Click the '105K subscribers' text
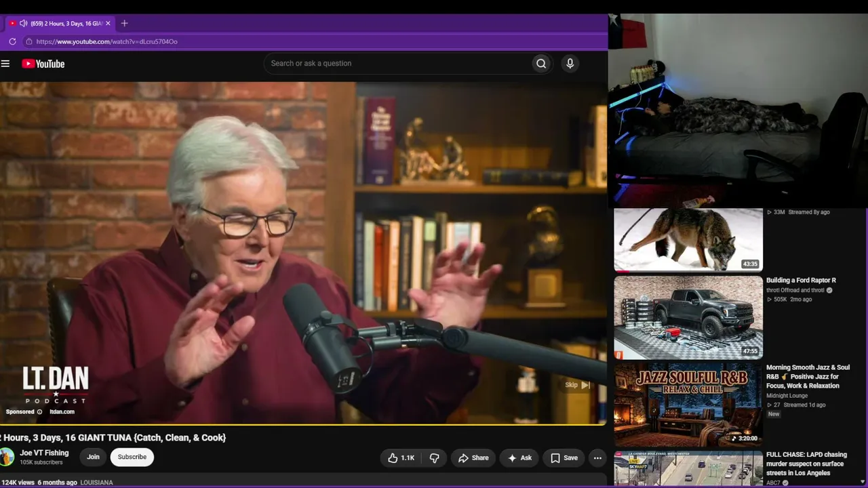Viewport: 868px width, 488px height. point(41,462)
